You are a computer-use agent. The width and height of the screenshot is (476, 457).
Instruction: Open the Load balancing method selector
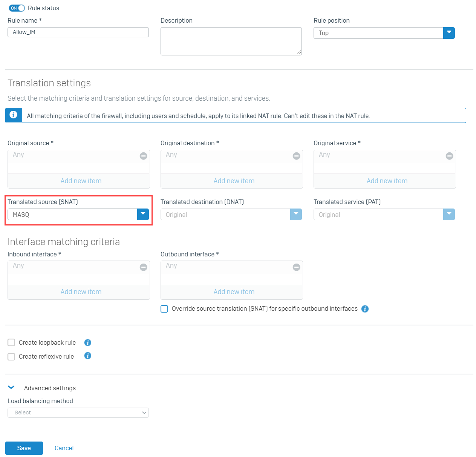[x=78, y=413]
